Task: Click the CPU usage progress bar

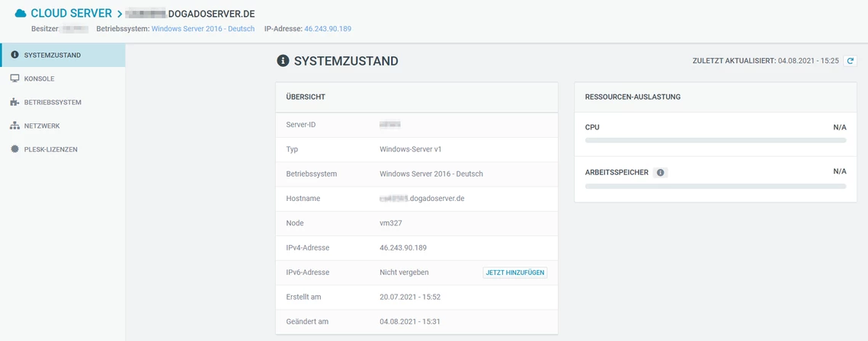Action: (x=715, y=141)
